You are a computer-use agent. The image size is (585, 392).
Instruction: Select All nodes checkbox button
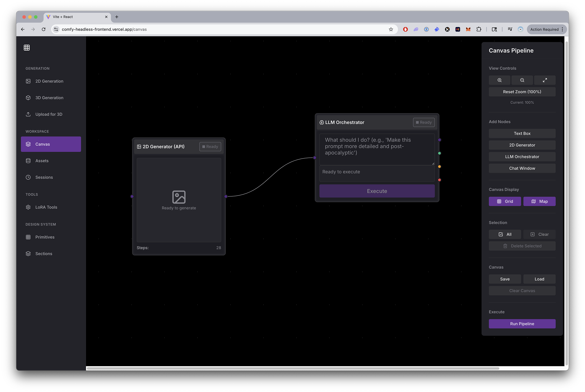click(505, 234)
